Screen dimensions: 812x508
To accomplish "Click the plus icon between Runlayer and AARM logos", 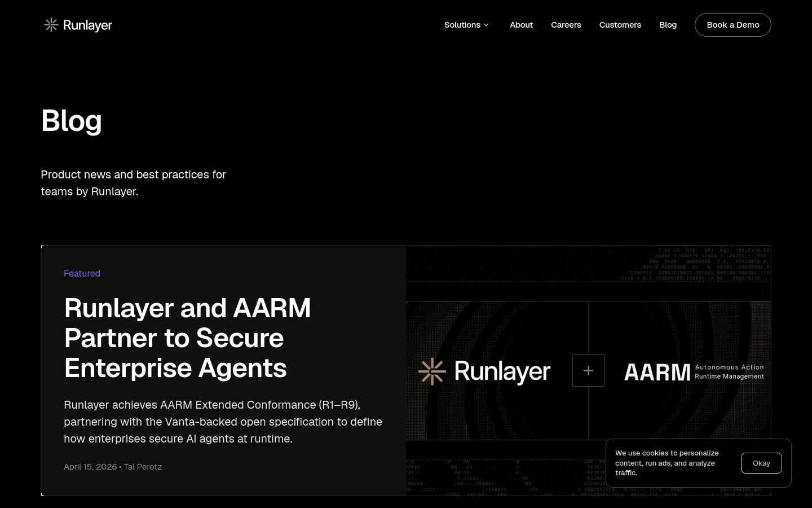I will [588, 370].
